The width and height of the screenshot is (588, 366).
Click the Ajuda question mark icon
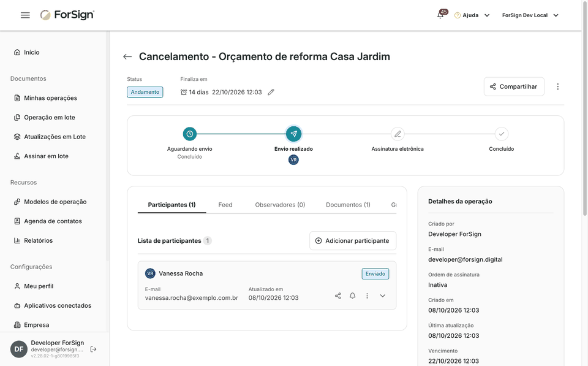457,15
